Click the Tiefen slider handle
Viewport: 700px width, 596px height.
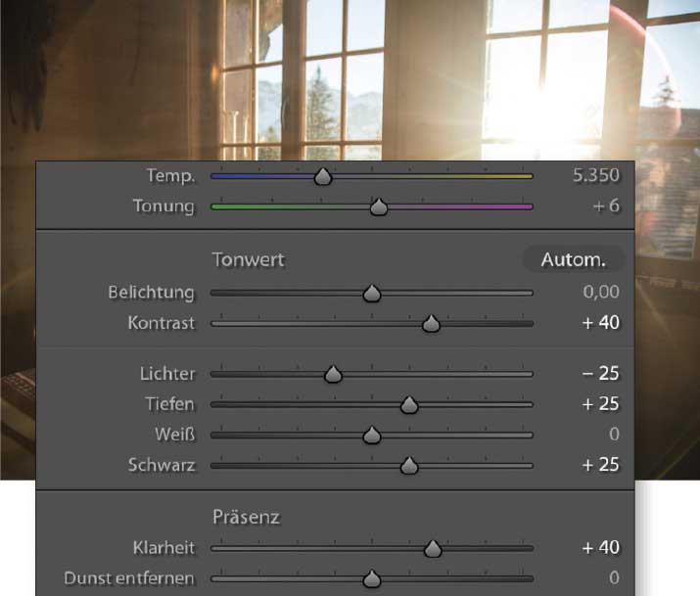point(409,405)
